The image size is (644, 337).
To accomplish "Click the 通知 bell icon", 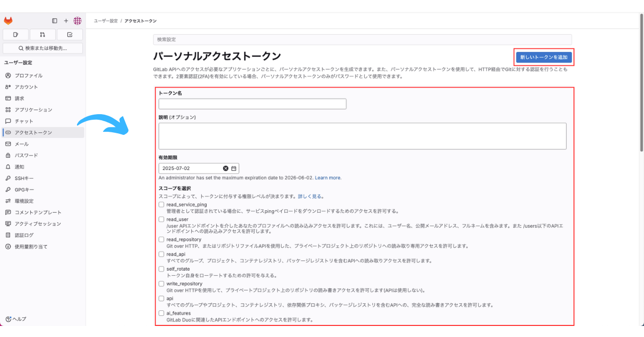I will (x=8, y=166).
